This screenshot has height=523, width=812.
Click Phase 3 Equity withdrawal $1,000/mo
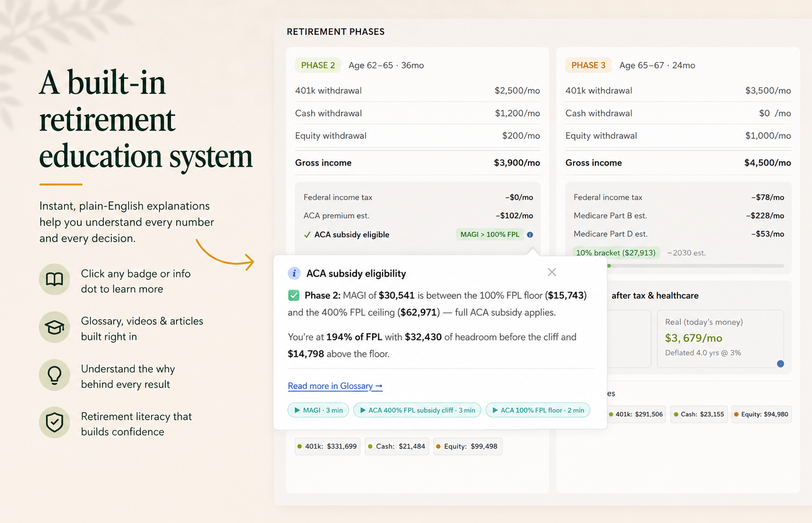[x=678, y=136]
